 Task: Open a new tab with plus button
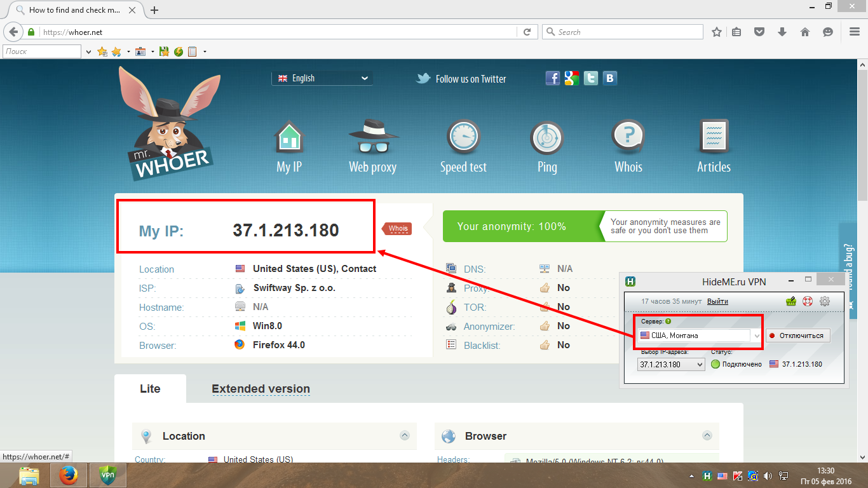point(154,10)
